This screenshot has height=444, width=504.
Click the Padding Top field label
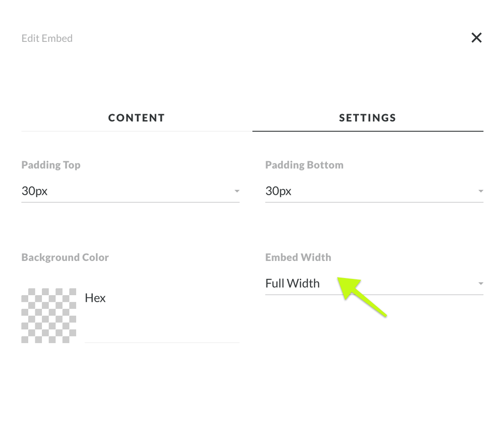51,165
